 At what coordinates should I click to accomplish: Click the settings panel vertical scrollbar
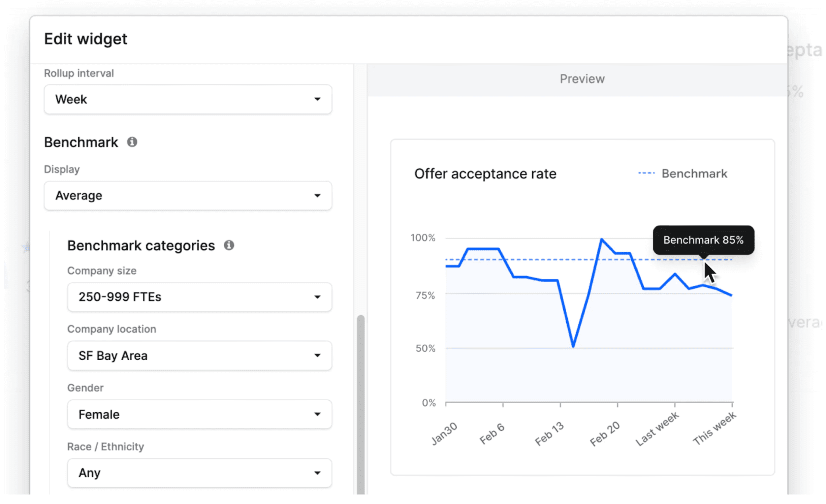click(x=361, y=404)
